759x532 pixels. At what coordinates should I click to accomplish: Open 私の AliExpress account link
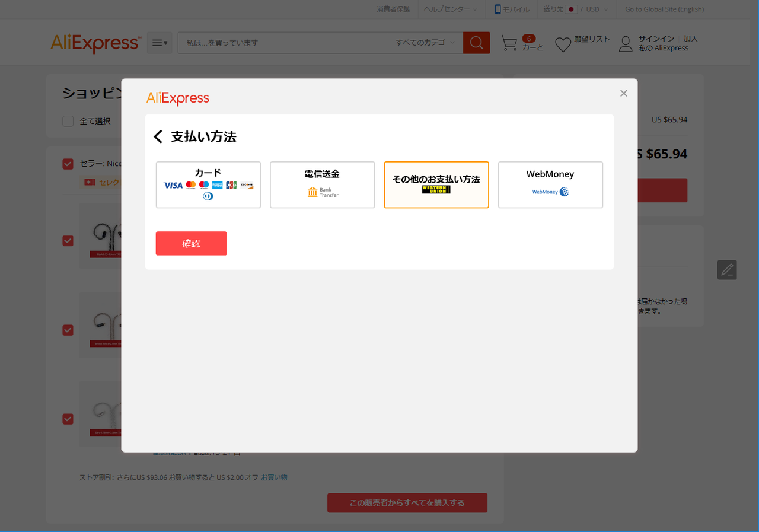tap(664, 48)
